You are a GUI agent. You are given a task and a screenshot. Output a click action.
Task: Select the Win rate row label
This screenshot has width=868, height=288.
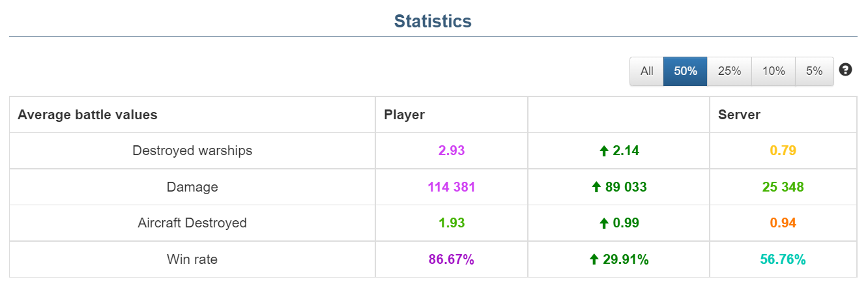pos(192,260)
